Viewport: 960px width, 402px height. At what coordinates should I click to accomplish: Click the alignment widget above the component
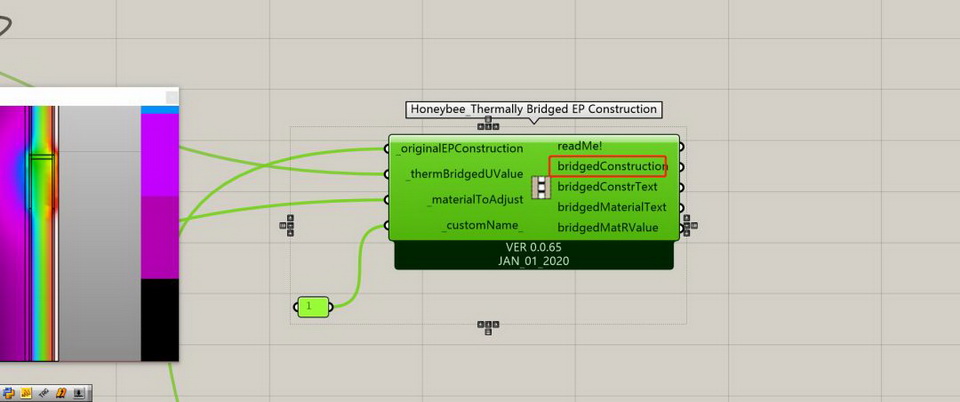pyautogui.click(x=487, y=124)
